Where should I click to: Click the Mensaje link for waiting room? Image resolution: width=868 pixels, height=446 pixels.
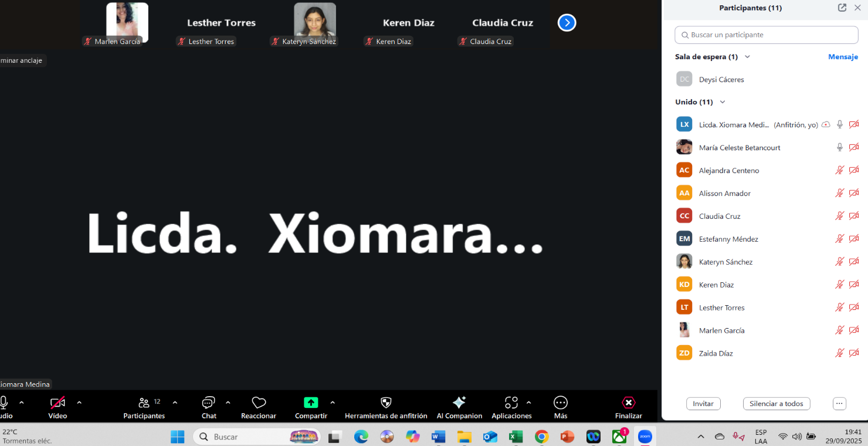843,57
